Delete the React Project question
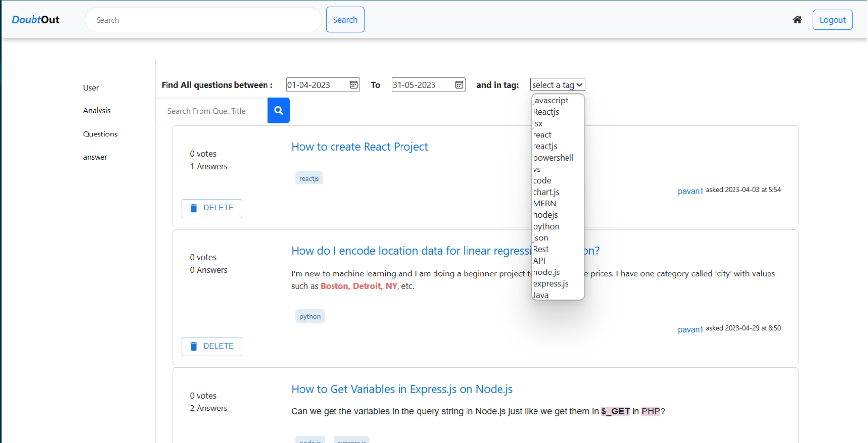Screen dimensions: 868x443 point(212,208)
